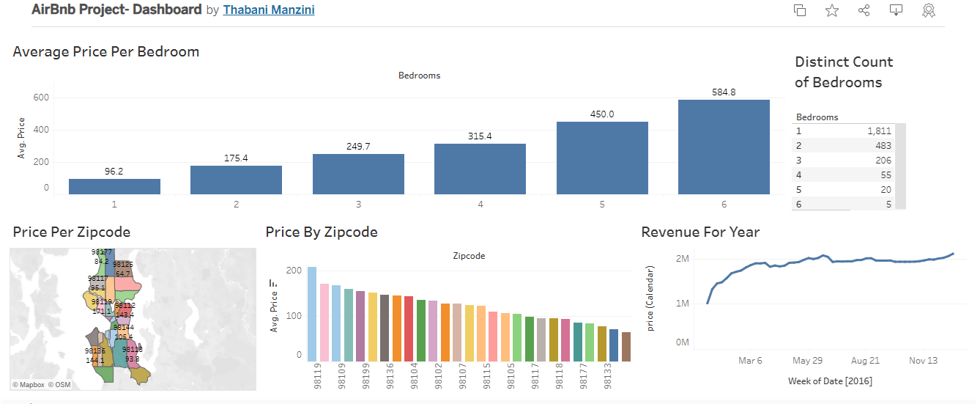Viewport: 980px width, 404px height.
Task: Click the Zipcode header above bar chart
Action: point(469,256)
